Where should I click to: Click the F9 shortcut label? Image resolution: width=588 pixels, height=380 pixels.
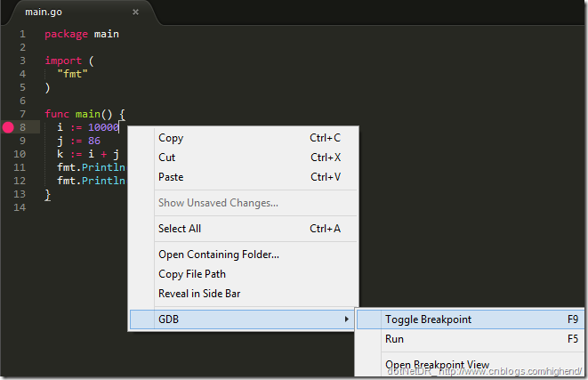point(573,319)
